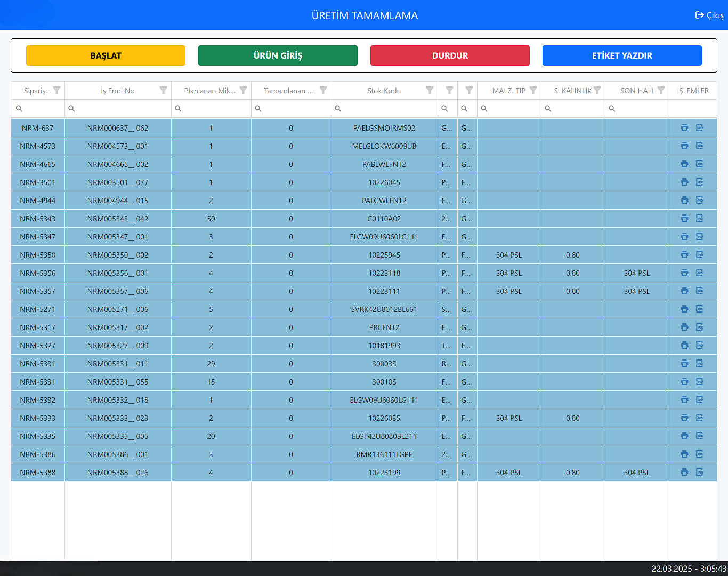Click the print icon for NRM-637 row
This screenshot has width=728, height=576.
(684, 128)
